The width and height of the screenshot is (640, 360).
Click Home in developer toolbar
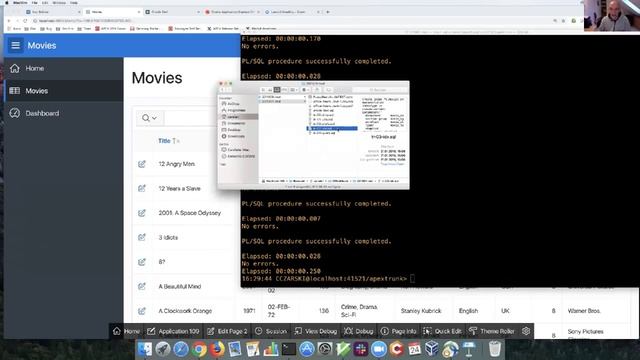click(126, 331)
